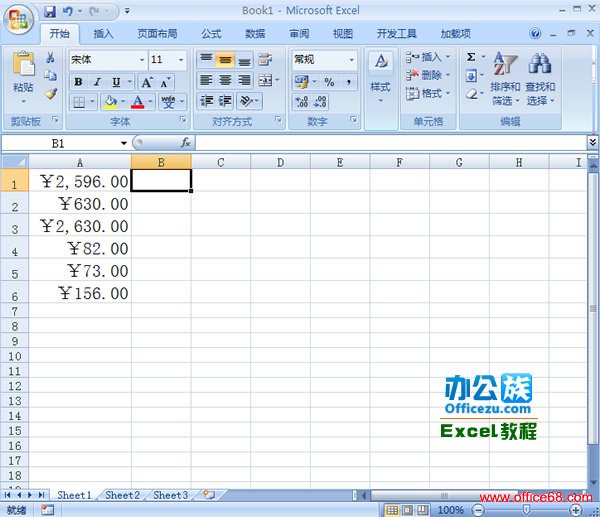Zoom in with plus button
The width and height of the screenshot is (600, 517).
pos(576,510)
